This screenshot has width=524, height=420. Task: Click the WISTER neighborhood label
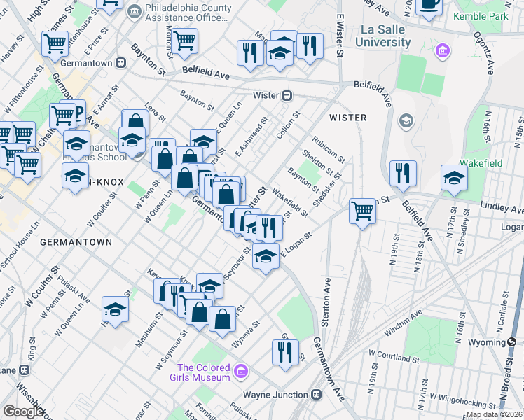348,118
